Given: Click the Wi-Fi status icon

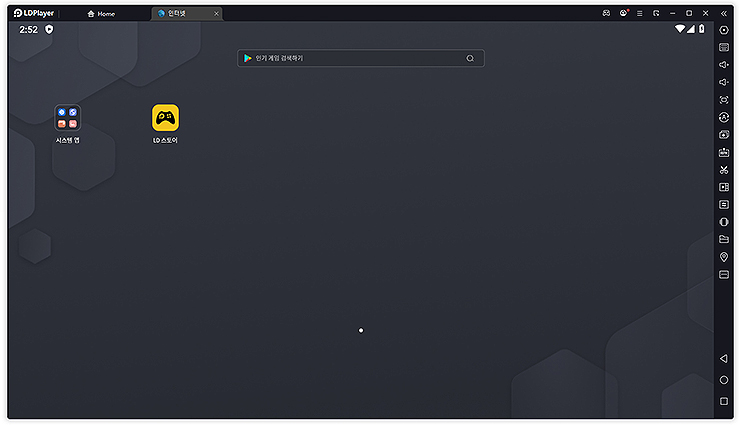Looking at the screenshot, I should tap(680, 29).
